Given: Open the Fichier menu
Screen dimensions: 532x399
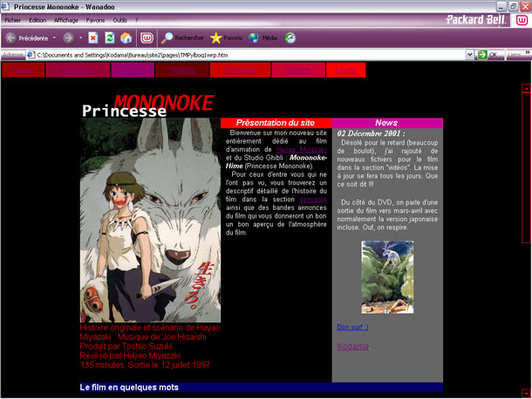Looking at the screenshot, I should tap(12, 20).
